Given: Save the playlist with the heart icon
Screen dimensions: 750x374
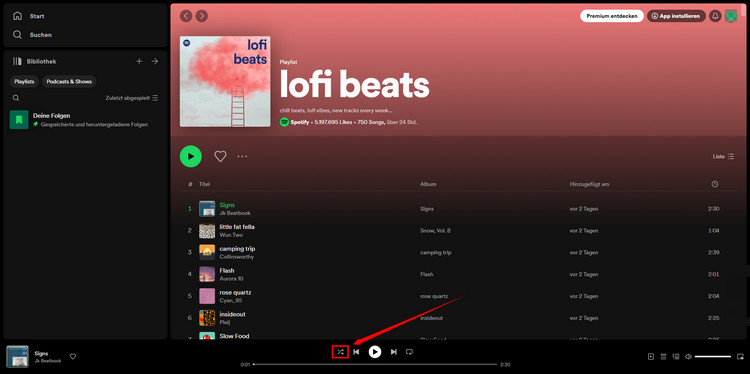Looking at the screenshot, I should (x=220, y=156).
